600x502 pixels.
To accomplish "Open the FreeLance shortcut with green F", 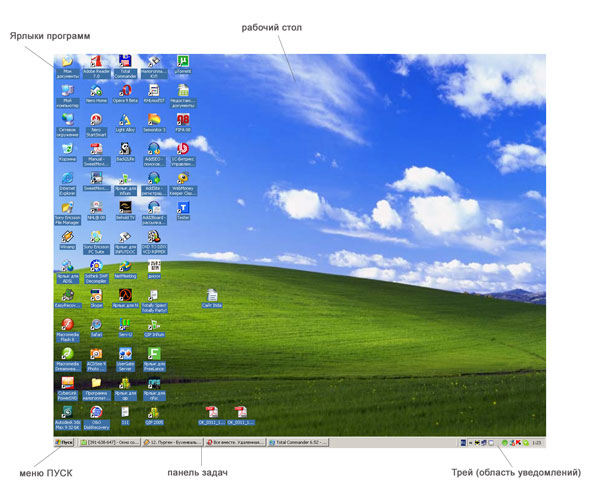I will tap(154, 359).
